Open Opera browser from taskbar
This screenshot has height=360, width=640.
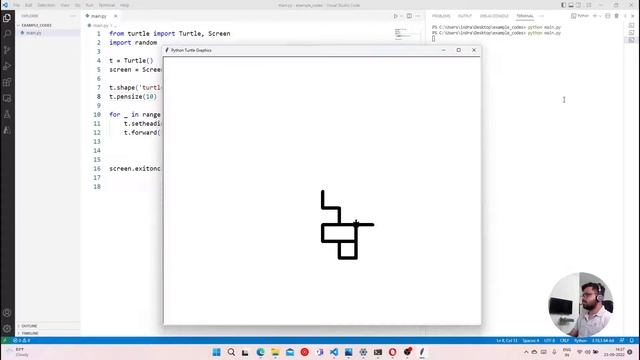tap(392, 352)
